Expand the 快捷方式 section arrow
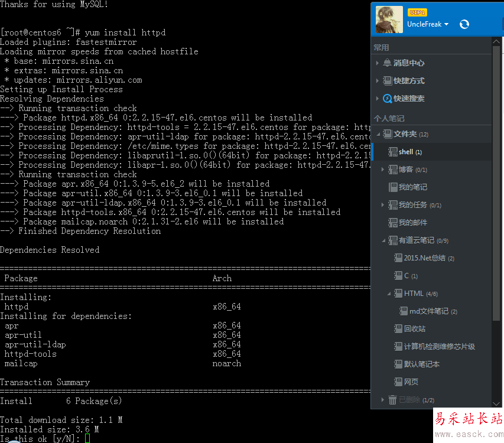Image resolution: width=504 pixels, height=443 pixels. click(x=378, y=81)
